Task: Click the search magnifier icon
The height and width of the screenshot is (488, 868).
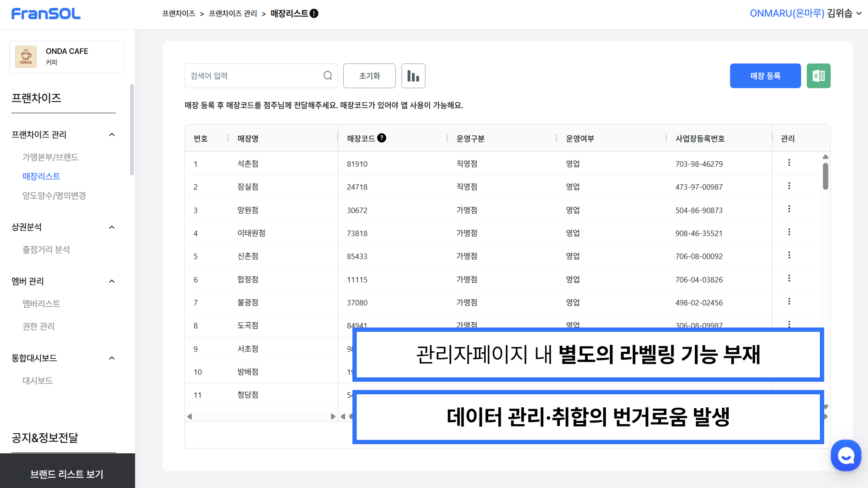Action: (x=328, y=76)
